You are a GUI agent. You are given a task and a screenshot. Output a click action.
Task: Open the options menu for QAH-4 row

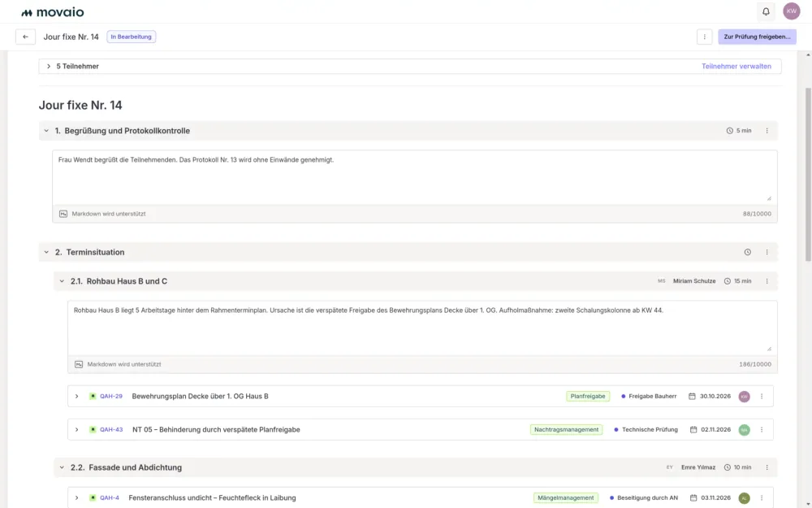[762, 498]
